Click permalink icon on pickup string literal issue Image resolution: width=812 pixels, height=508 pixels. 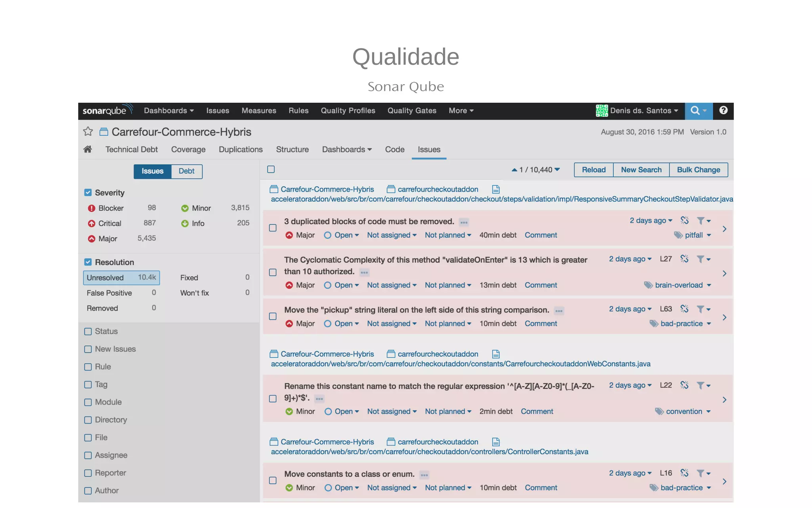(x=684, y=309)
